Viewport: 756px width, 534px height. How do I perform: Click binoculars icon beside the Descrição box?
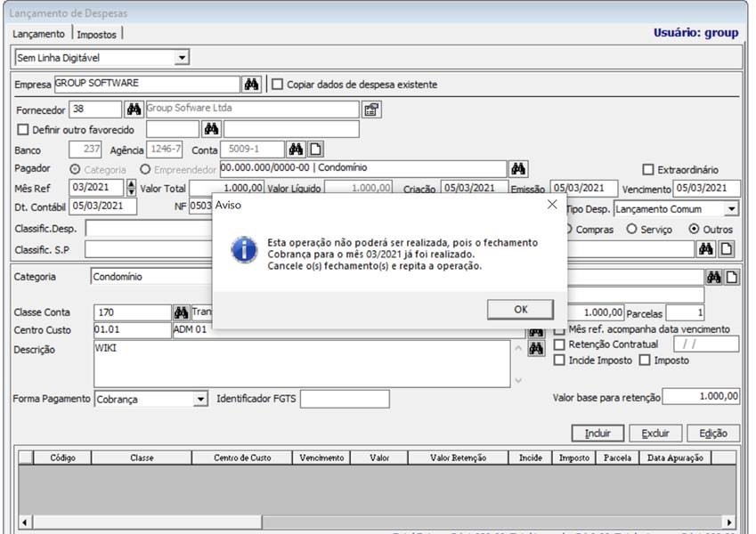click(536, 348)
